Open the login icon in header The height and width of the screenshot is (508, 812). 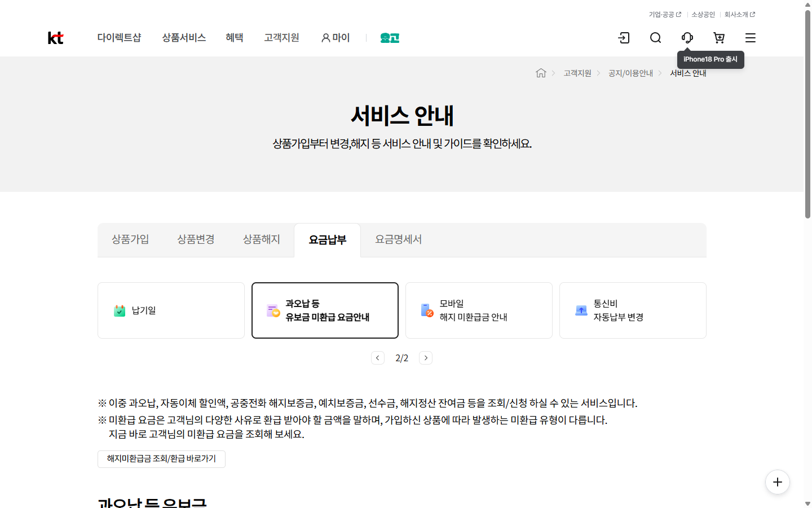(x=624, y=38)
